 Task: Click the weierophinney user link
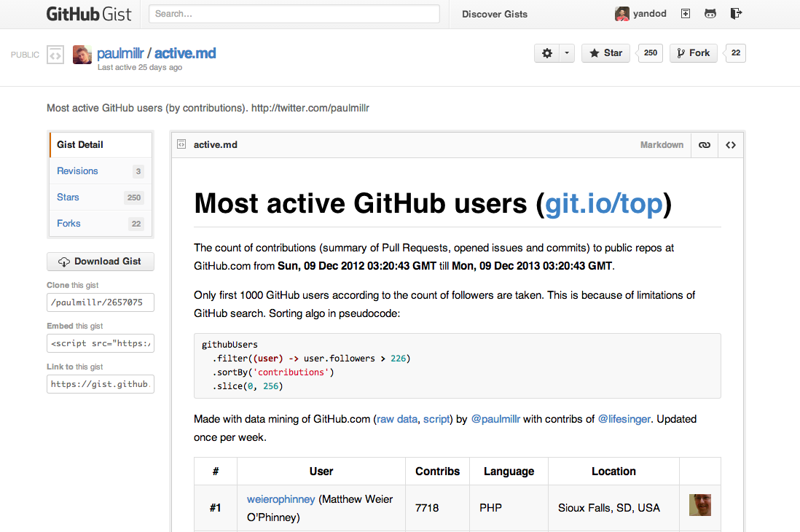pyautogui.click(x=281, y=499)
